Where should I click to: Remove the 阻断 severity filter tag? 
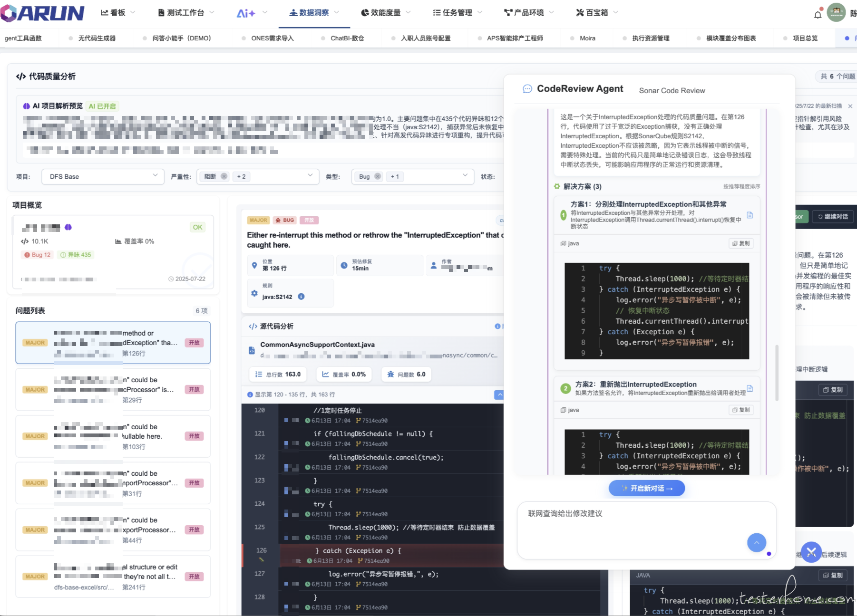[224, 176]
